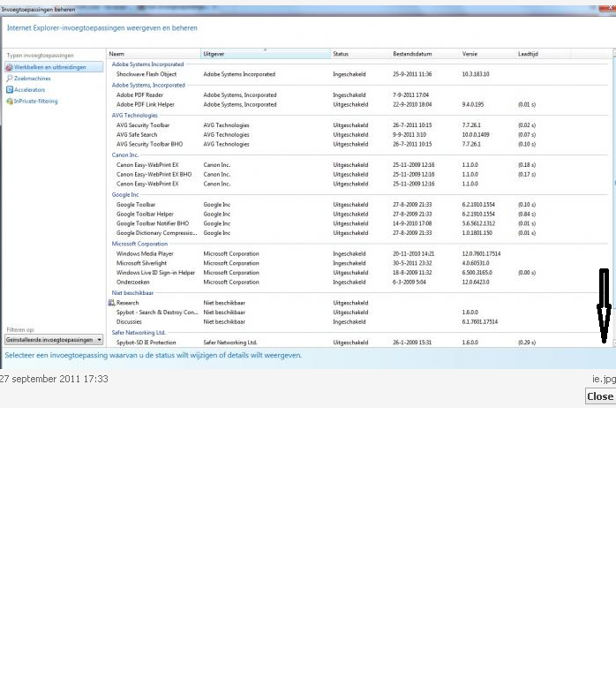The image size is (616, 686).
Task: Select the Research row
Action: 358,303
